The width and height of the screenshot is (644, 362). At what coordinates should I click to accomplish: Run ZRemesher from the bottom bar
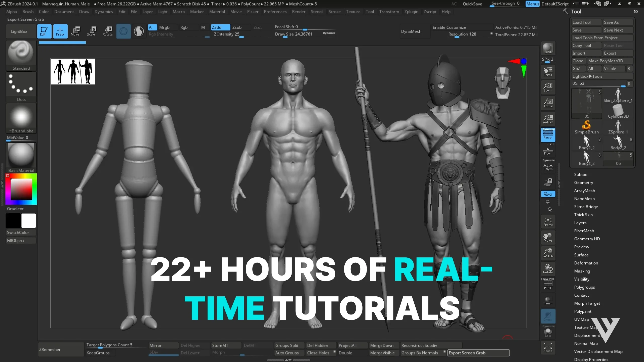(50, 349)
